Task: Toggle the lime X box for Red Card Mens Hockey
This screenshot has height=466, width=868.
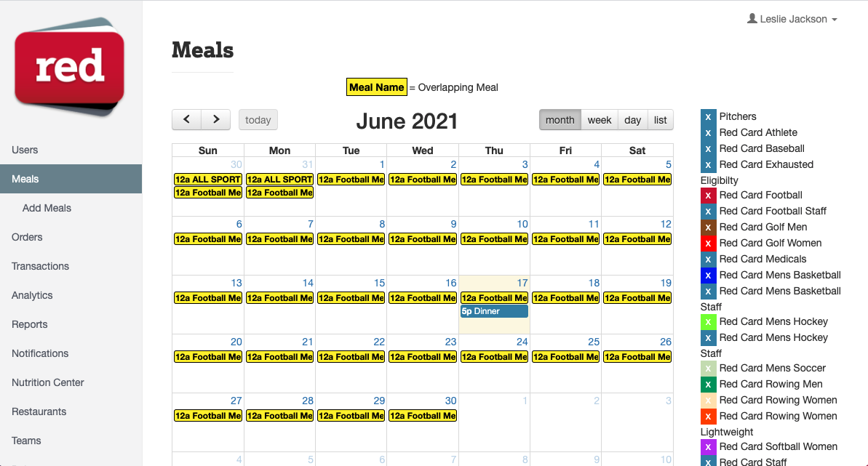Action: [x=708, y=322]
